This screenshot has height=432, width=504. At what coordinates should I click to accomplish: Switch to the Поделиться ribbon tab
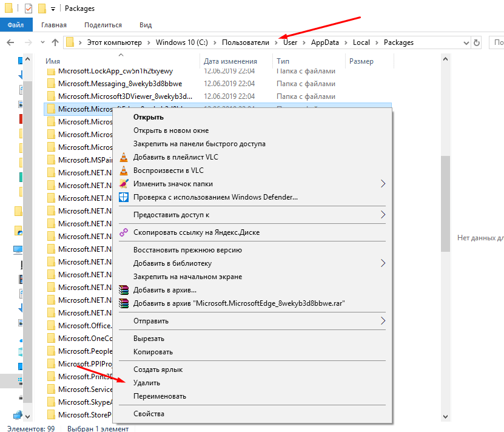(x=103, y=25)
